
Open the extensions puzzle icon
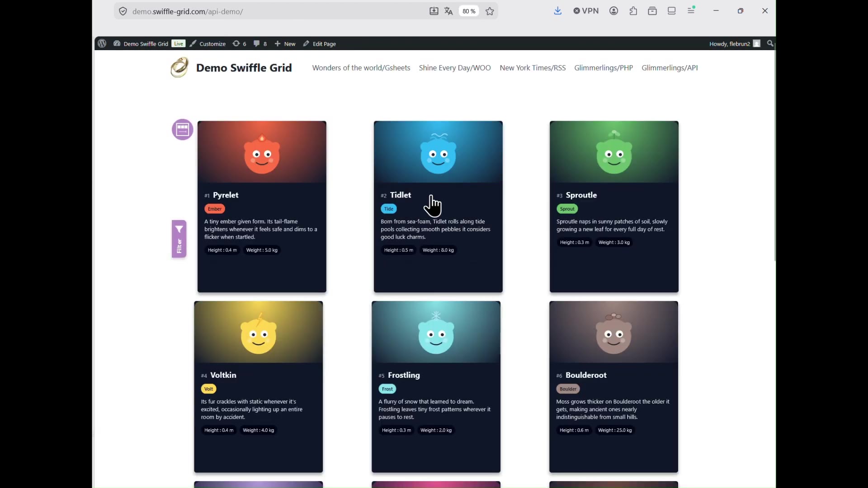[633, 11]
